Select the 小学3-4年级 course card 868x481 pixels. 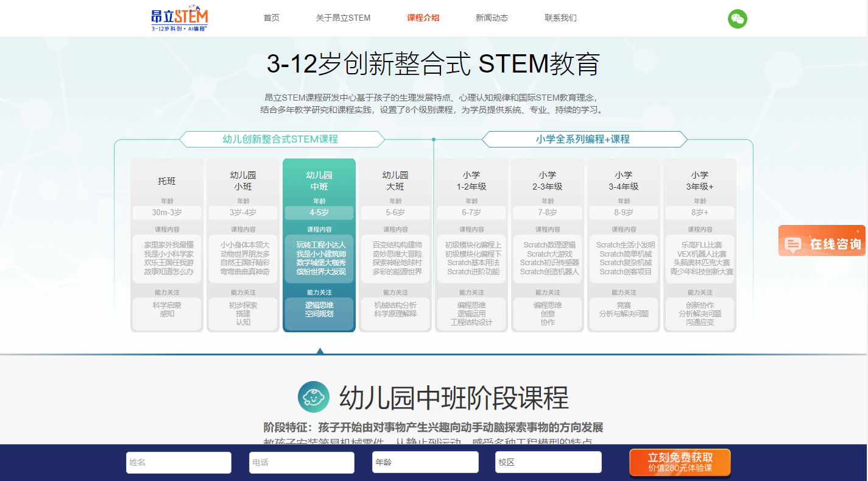pos(624,245)
